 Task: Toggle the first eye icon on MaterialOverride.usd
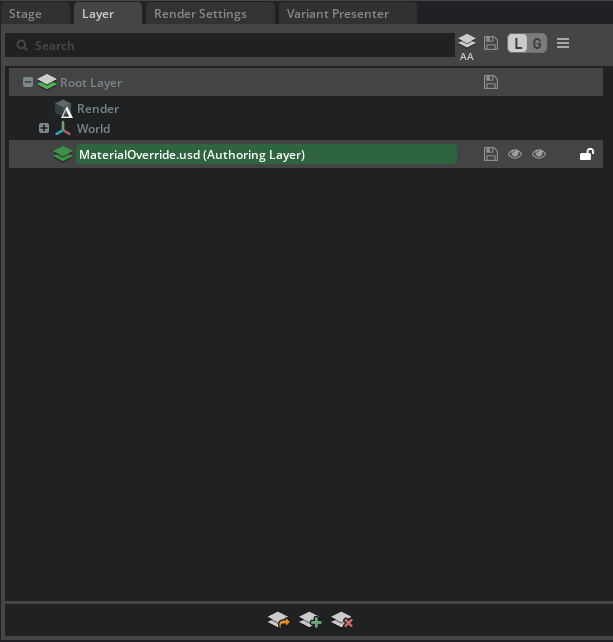tap(515, 154)
